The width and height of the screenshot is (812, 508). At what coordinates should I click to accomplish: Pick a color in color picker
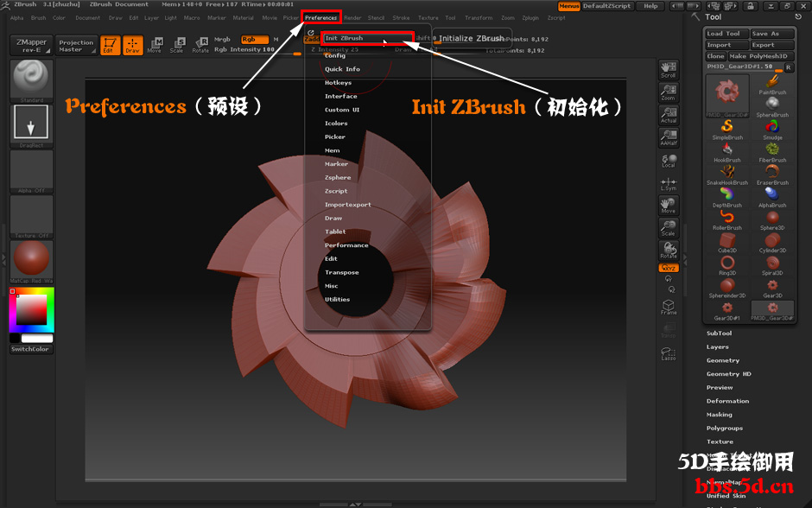click(32, 310)
